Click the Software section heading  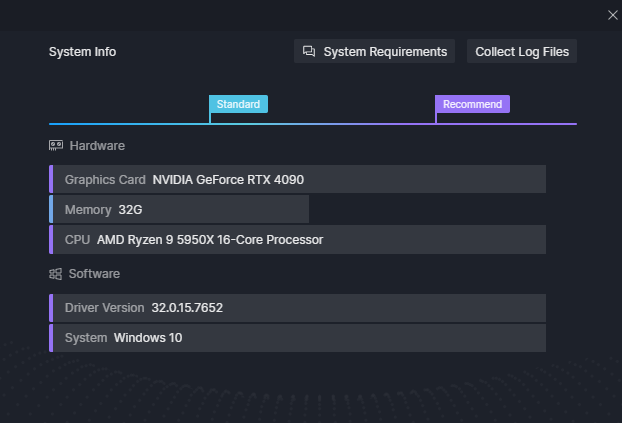pos(94,274)
